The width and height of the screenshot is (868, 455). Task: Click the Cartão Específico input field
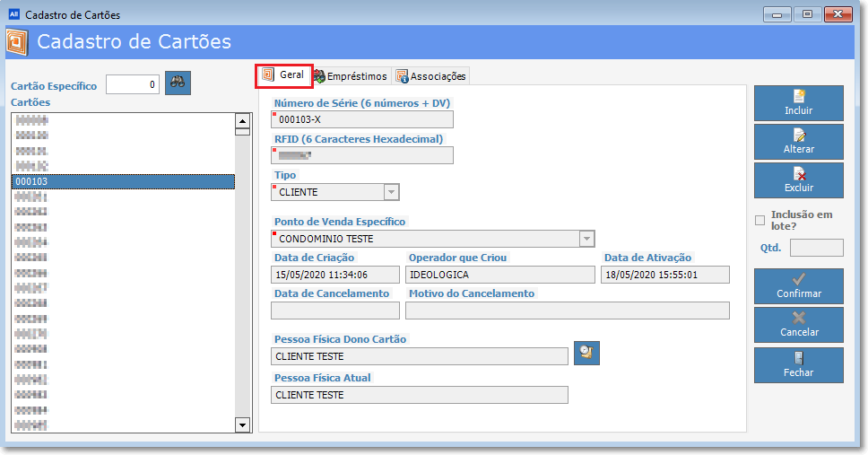(x=133, y=85)
